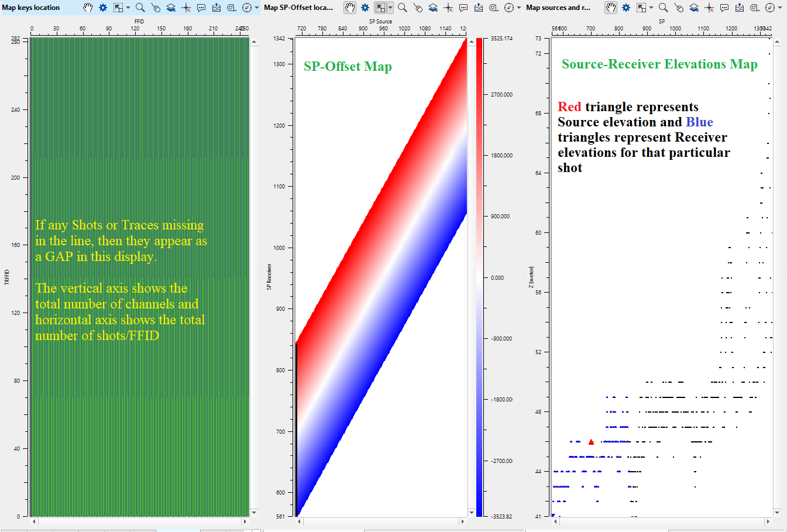Select the Map keys location panel title
Viewport: 787px width, 532px height.
(x=31, y=8)
